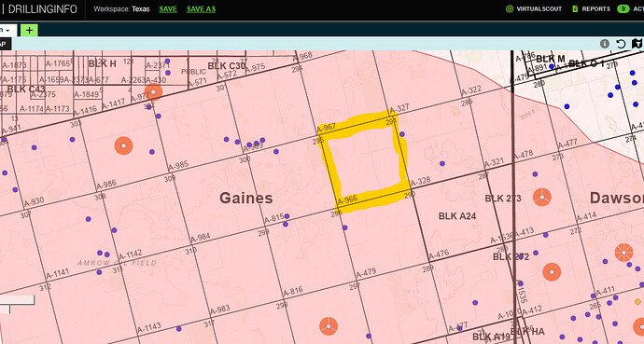Open the map filter icon

point(637,44)
